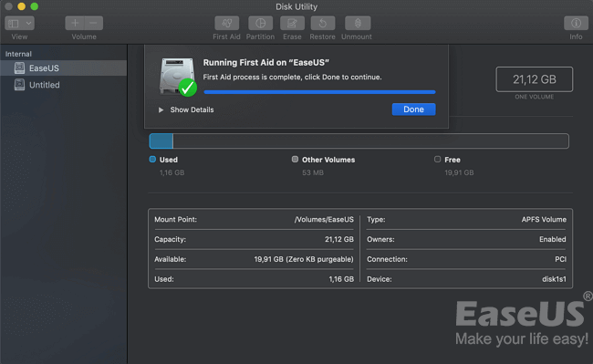Image resolution: width=593 pixels, height=364 pixels.
Task: Click the EaseUS disk icon in sidebar
Action: point(19,68)
